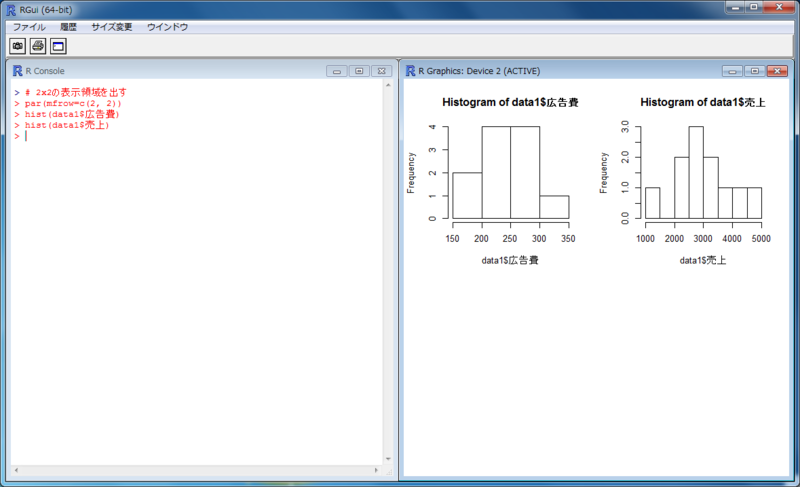
Task: Click the 'data1$売上' x-axis label
Action: click(703, 261)
